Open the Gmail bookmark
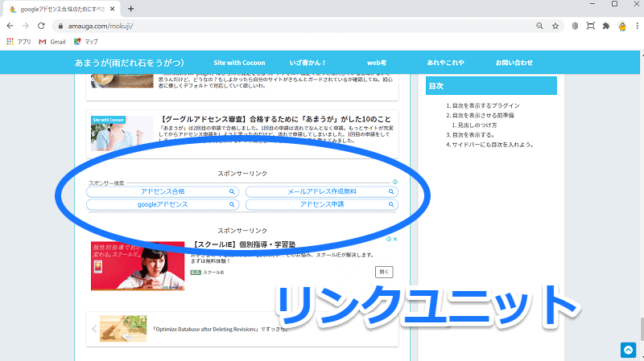The height and width of the screenshot is (361, 644). pyautogui.click(x=52, y=41)
